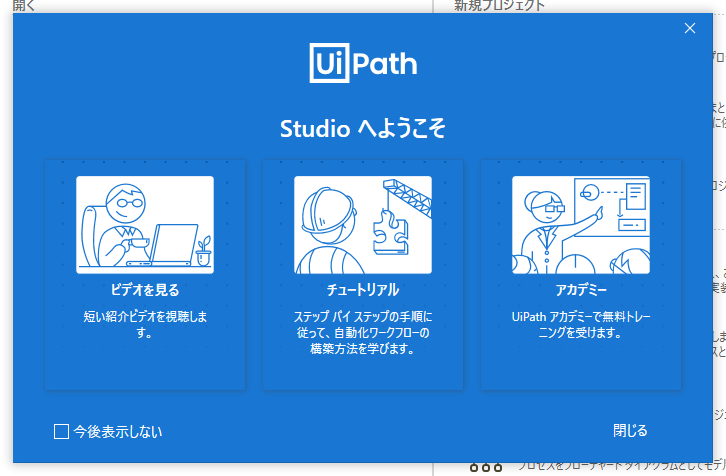This screenshot has width=726, height=476.
Task: Click the 新規プロジェクト heading in background
Action: click(x=500, y=5)
